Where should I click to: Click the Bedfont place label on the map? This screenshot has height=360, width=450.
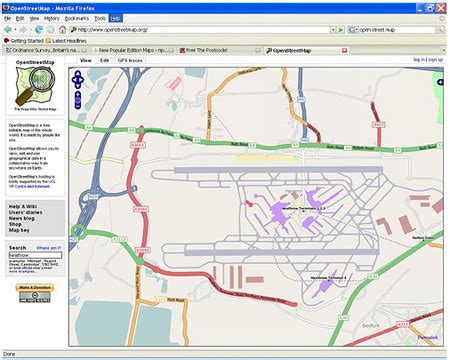(370, 326)
